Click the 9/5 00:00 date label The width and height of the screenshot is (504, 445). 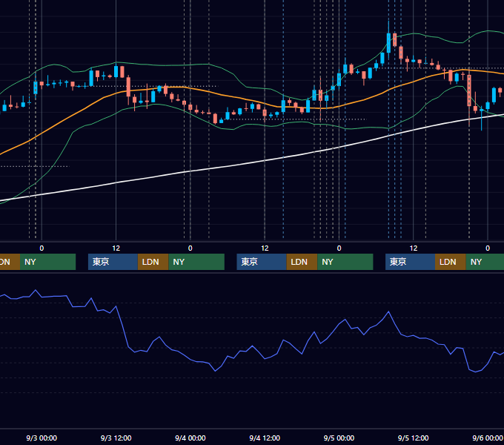pyautogui.click(x=339, y=438)
